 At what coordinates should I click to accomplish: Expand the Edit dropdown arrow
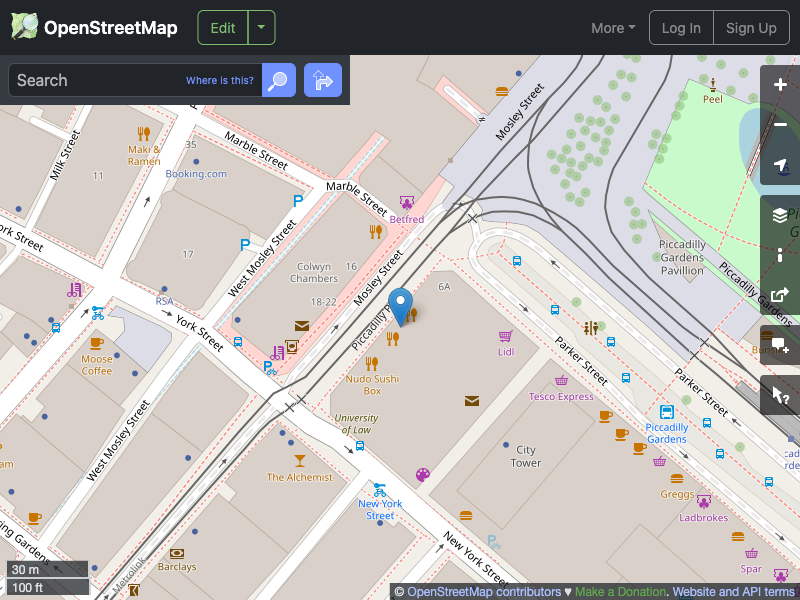coord(260,28)
